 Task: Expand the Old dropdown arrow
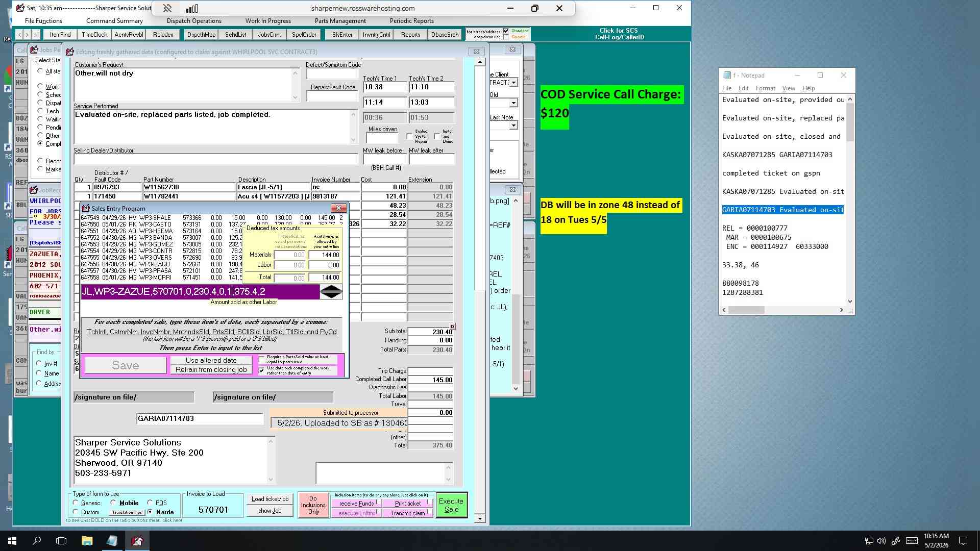pyautogui.click(x=513, y=104)
